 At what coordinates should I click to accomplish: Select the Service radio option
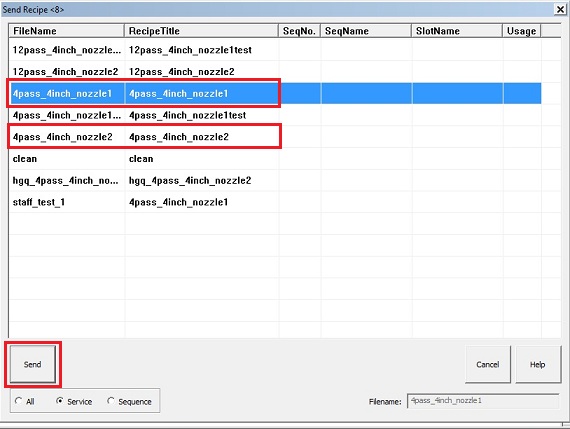tap(60, 401)
